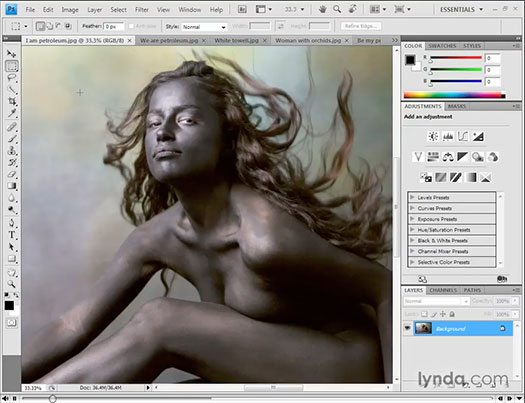Click the red R color slider

pyautogui.click(x=456, y=58)
